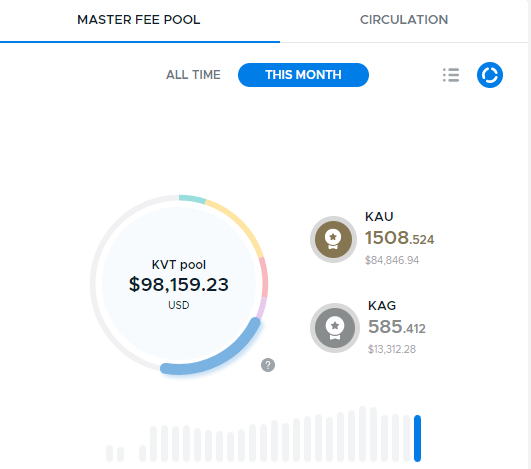Select the donut chart view icon
The width and height of the screenshot is (531, 469).
(490, 75)
